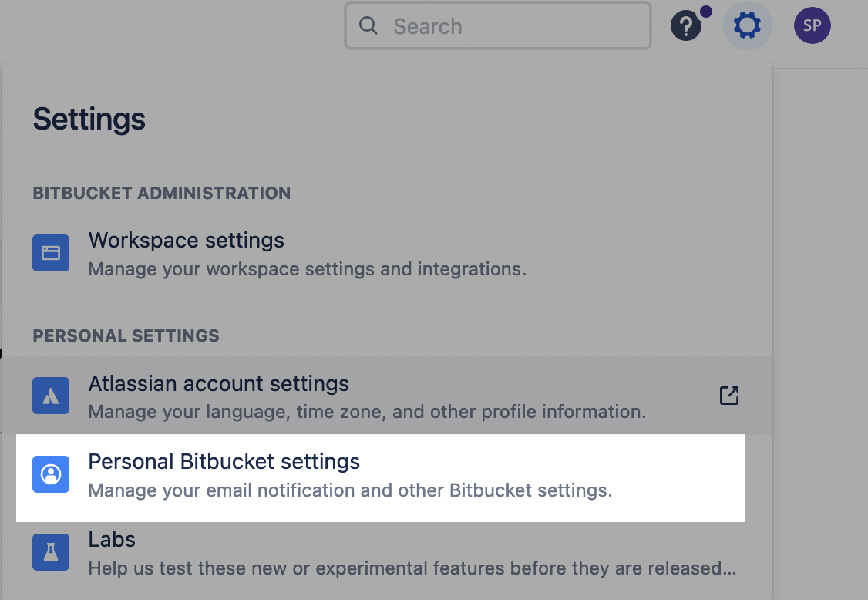The width and height of the screenshot is (868, 600).
Task: Click the help question mark icon
Action: [x=685, y=27]
